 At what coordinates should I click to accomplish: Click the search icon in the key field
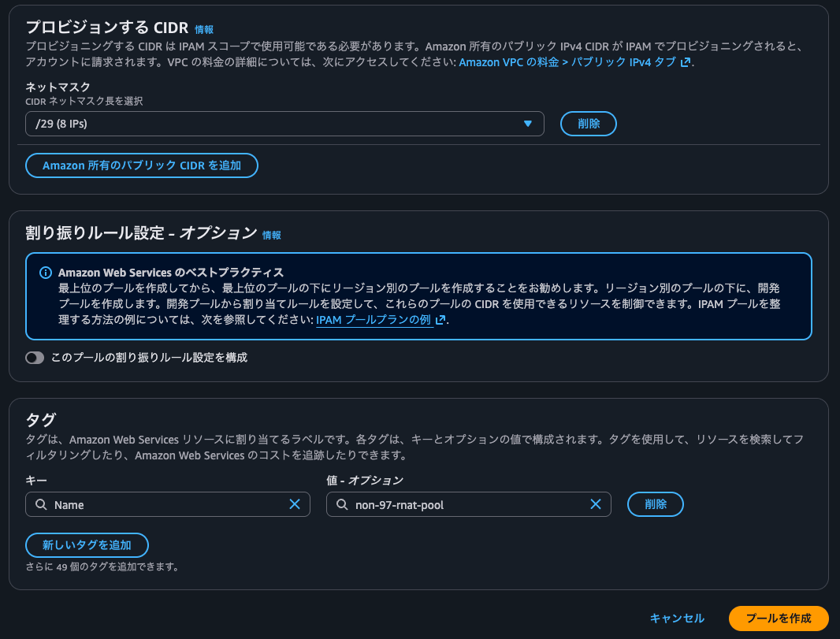(41, 504)
